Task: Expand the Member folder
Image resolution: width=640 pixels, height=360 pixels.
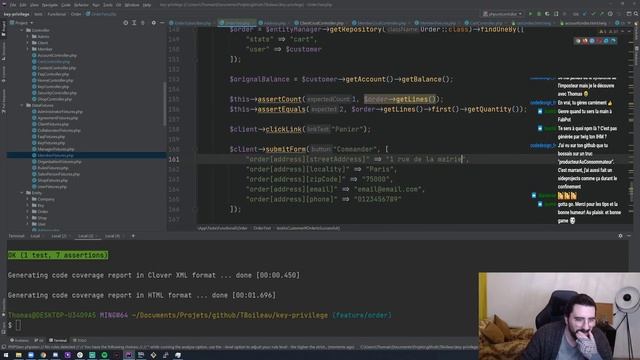Action: [x=28, y=49]
